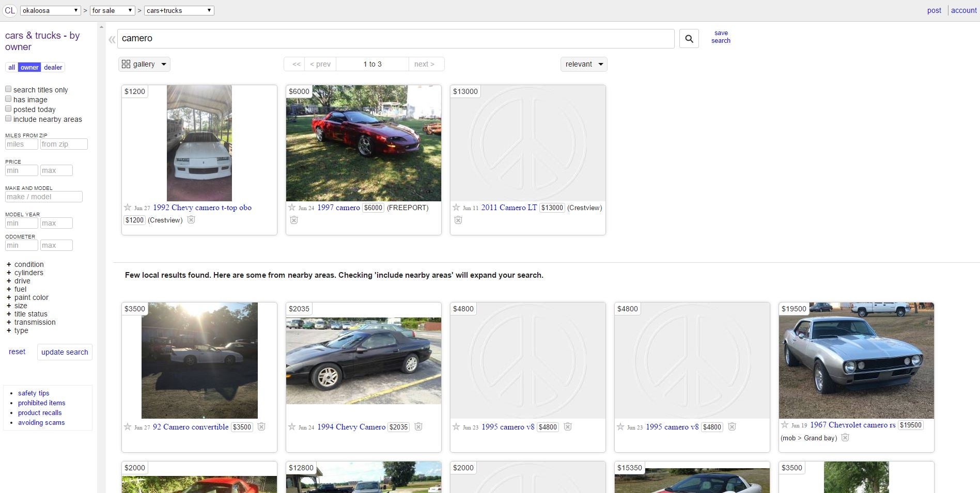The image size is (980, 493).
Task: Click the '< prev' pagination button
Action: 320,64
